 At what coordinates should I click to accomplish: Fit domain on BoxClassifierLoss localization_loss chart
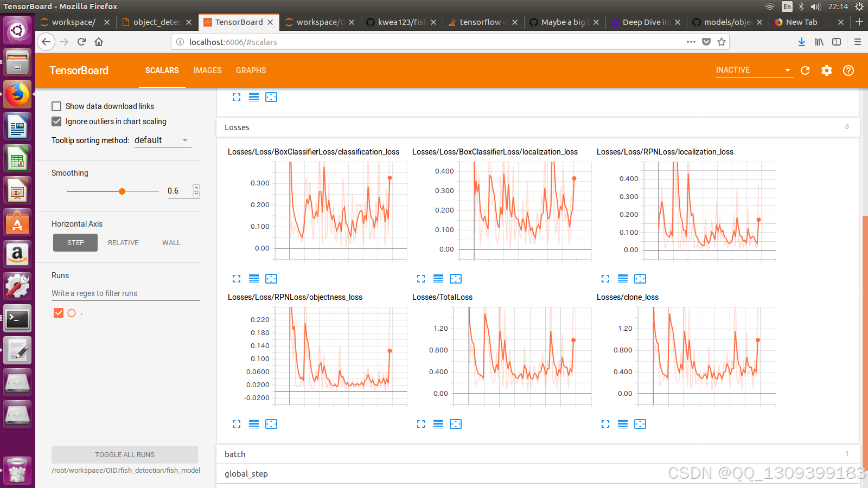(456, 279)
